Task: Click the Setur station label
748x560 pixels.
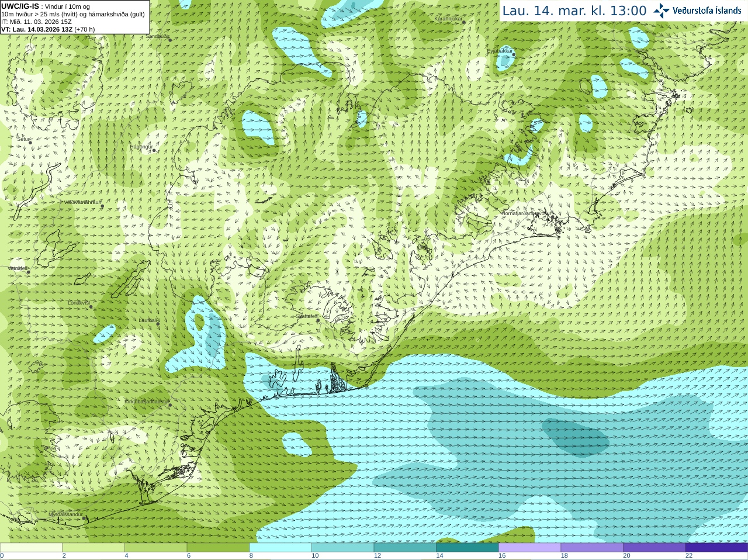Action: click(x=23, y=139)
